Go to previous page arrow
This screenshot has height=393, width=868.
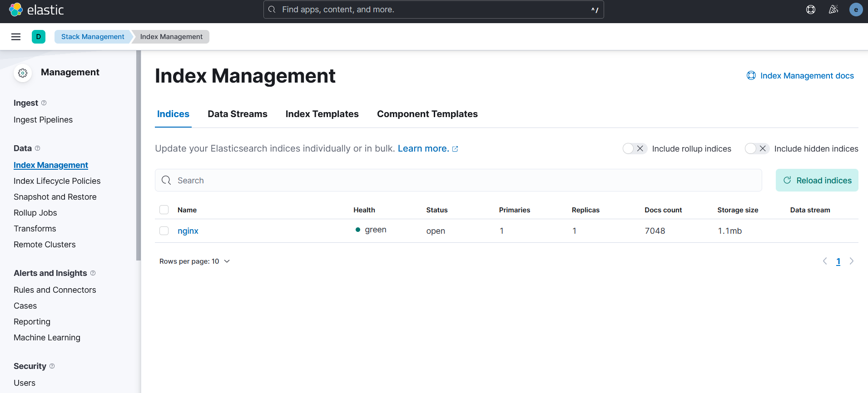(825, 261)
